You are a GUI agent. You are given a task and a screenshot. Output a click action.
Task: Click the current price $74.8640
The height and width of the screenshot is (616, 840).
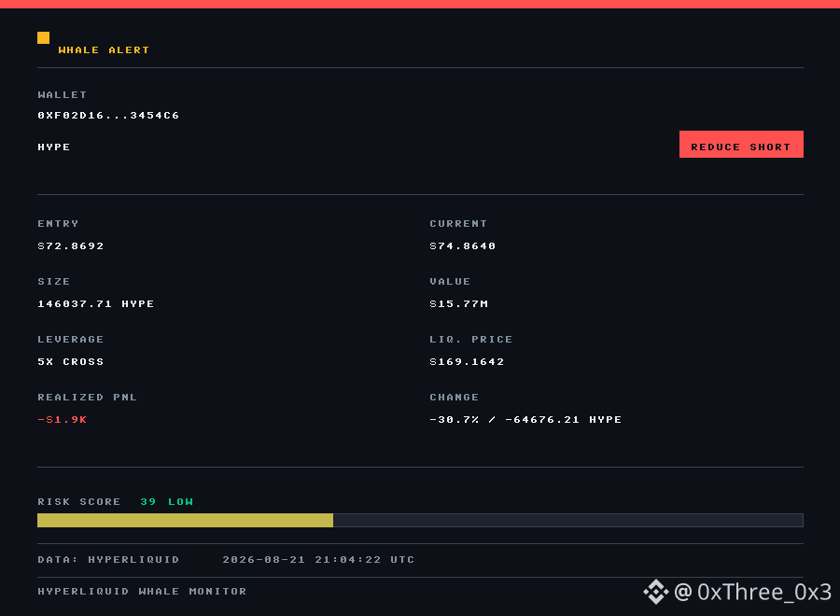pyautogui.click(x=463, y=245)
